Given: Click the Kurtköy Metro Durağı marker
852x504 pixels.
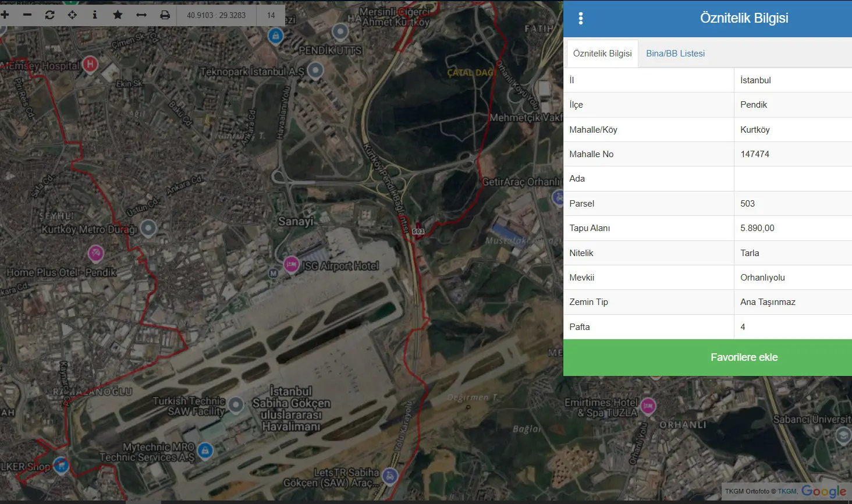Looking at the screenshot, I should [x=148, y=228].
